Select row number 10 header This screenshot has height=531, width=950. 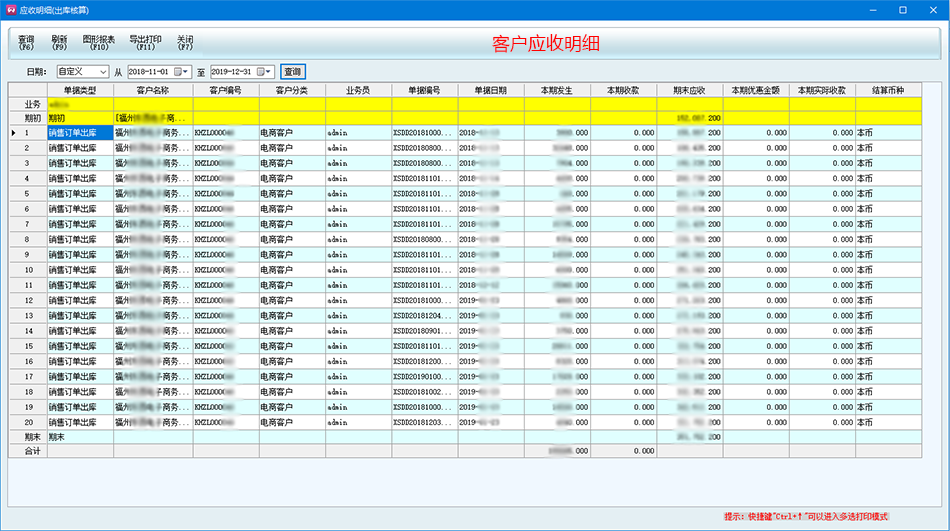tap(28, 270)
